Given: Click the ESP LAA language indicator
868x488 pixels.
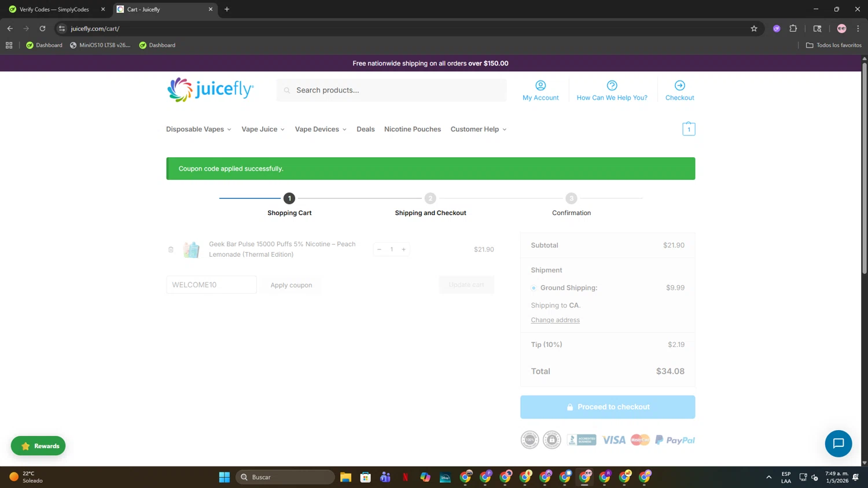Looking at the screenshot, I should 786,477.
